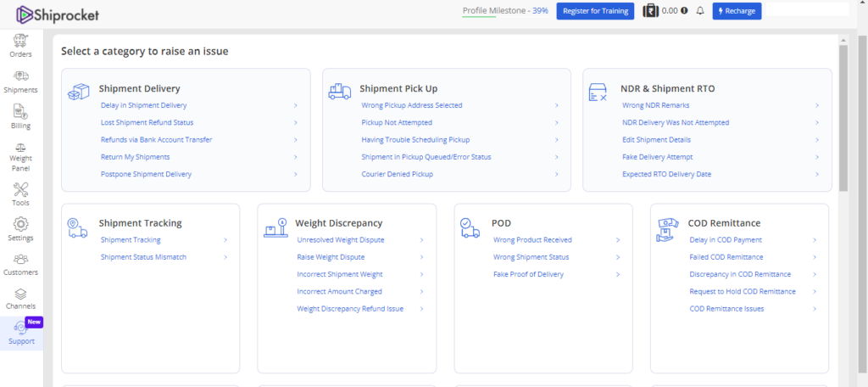
Task: Click the Recharge button
Action: click(x=737, y=10)
